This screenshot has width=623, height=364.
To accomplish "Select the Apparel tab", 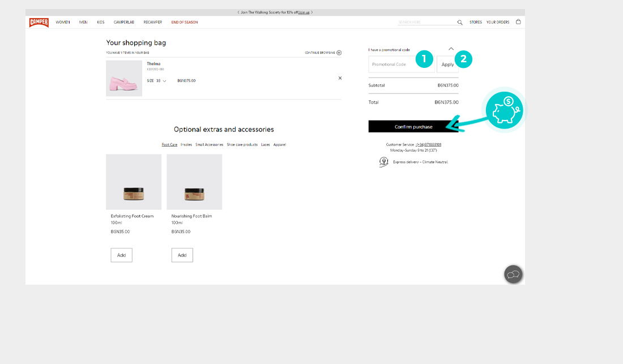I will (x=280, y=144).
